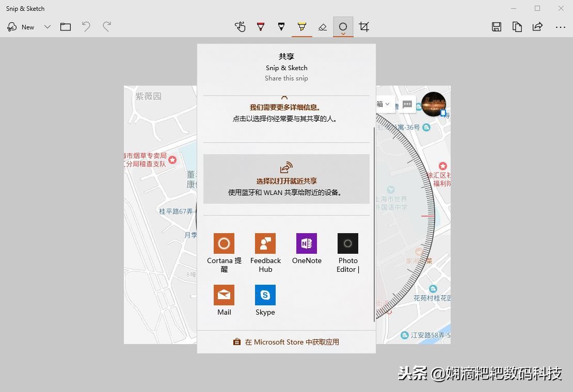The image size is (573, 392).
Task: Open file using the folder icon
Action: pyautogui.click(x=66, y=27)
